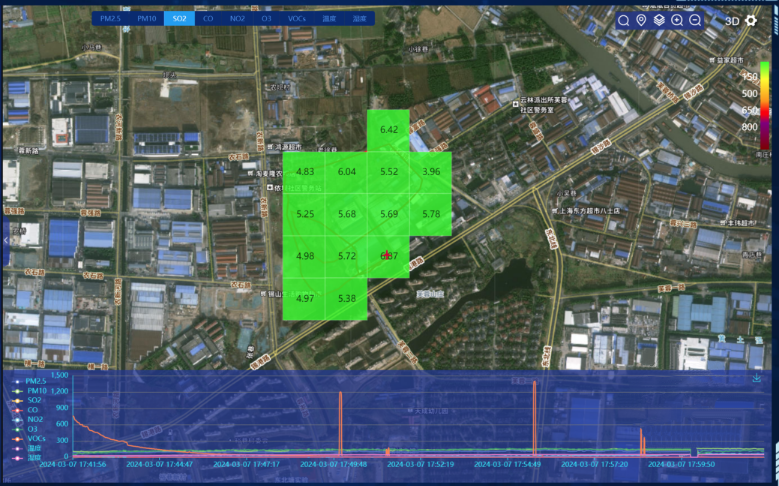Click the location pin icon
This screenshot has width=779, height=486.
pyautogui.click(x=641, y=20)
